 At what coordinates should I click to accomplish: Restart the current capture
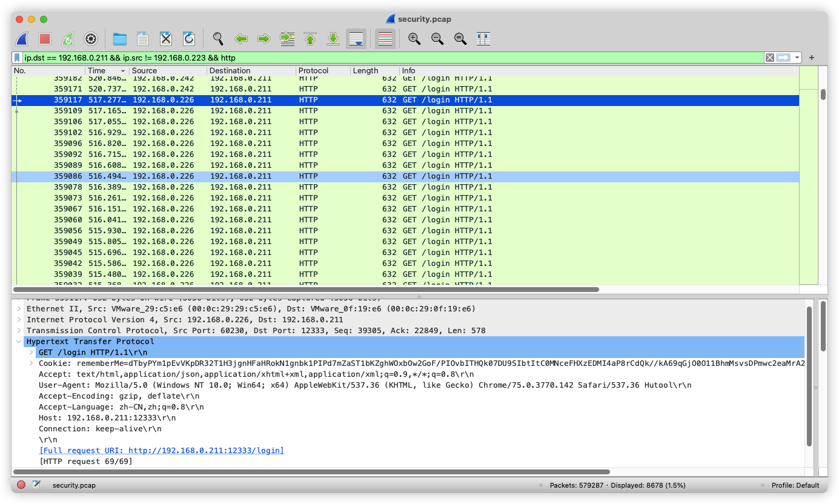(x=68, y=39)
